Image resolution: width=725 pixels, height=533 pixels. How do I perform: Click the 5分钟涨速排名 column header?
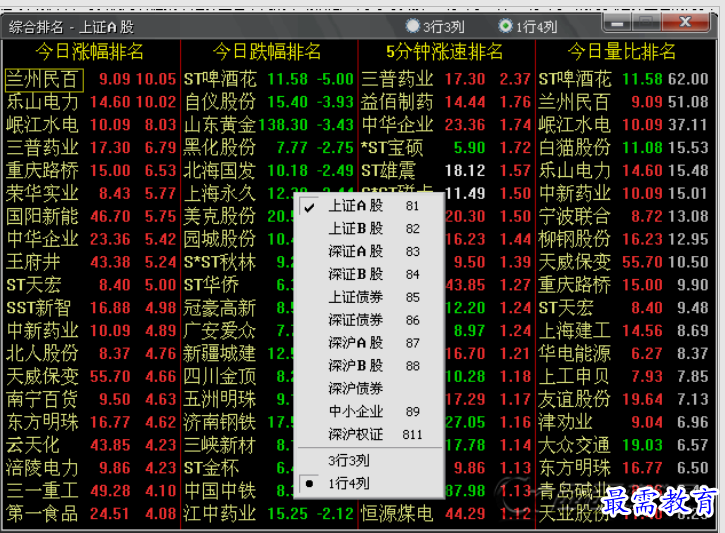point(445,52)
